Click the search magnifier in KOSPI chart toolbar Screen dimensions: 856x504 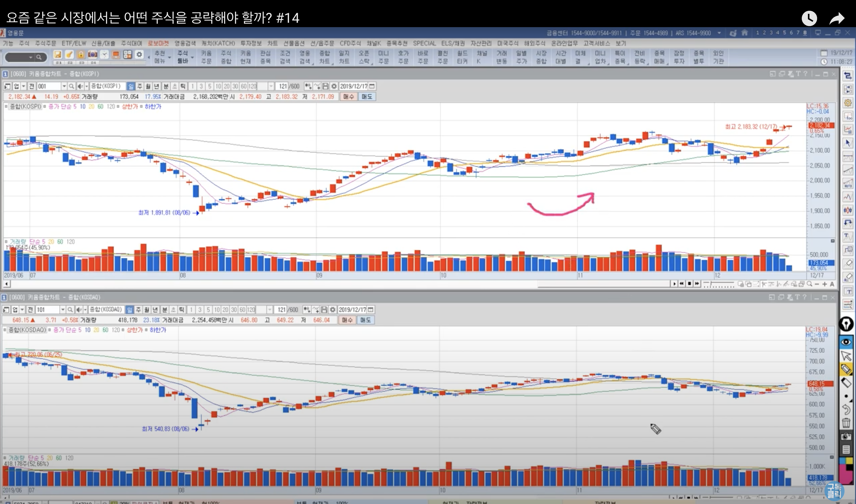[71, 86]
